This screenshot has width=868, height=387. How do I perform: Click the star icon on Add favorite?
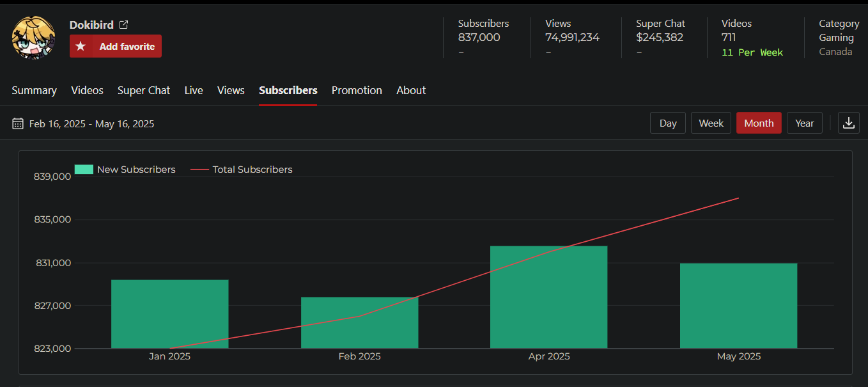[81, 47]
